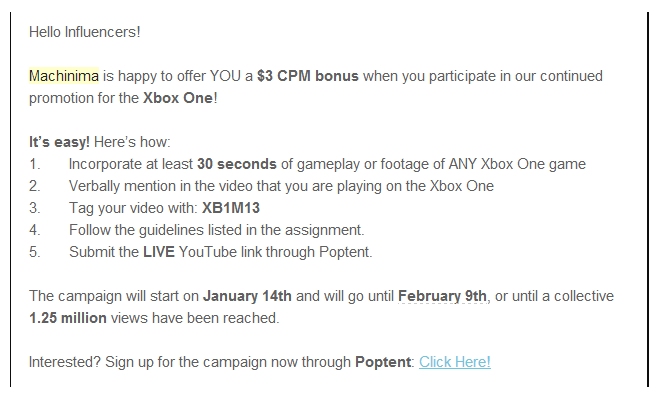Click the 1.25 million views text
Image resolution: width=661 pixels, height=399 pixels.
coord(154,318)
